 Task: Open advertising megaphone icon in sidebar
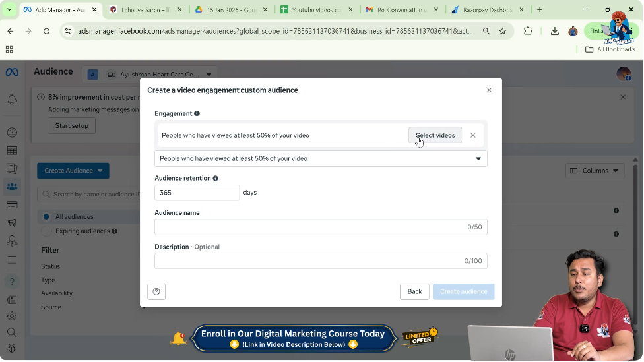tap(12, 223)
